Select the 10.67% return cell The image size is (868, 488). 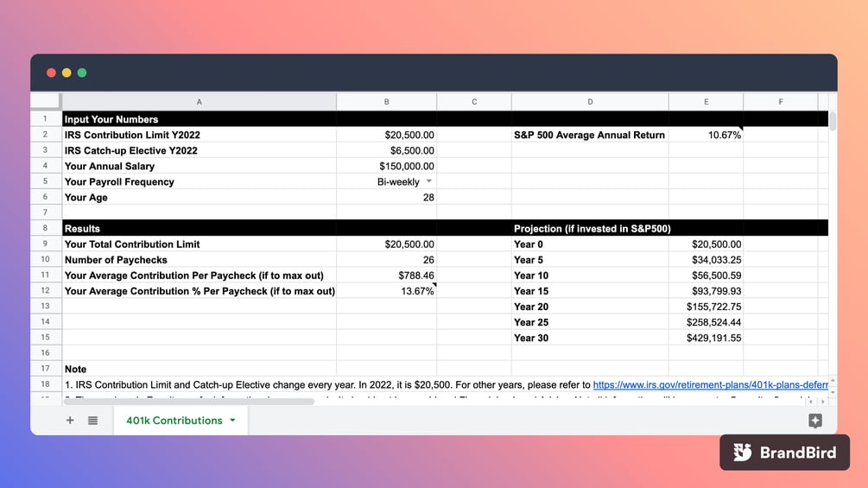click(706, 135)
